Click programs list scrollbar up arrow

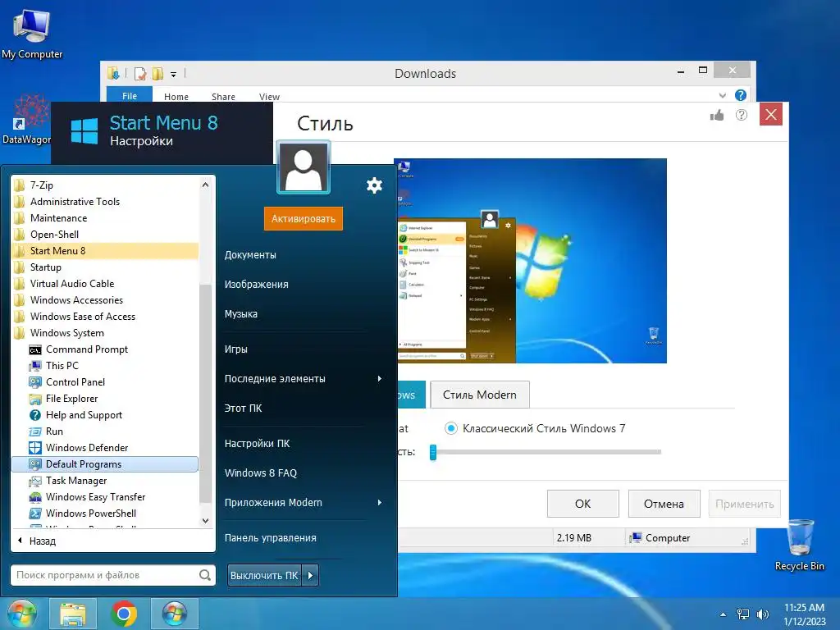[x=205, y=185]
